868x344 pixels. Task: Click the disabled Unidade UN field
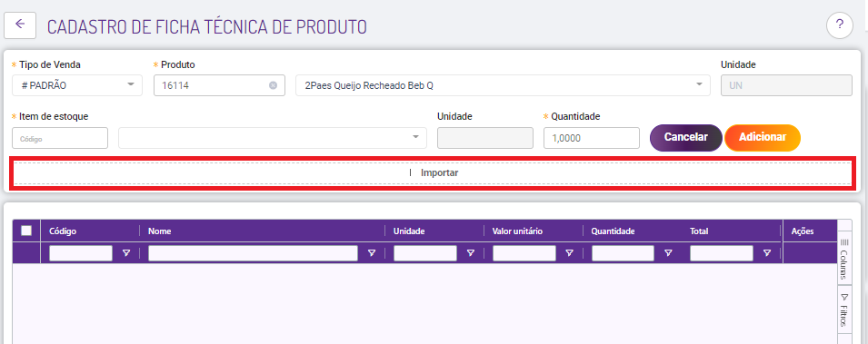[786, 85]
